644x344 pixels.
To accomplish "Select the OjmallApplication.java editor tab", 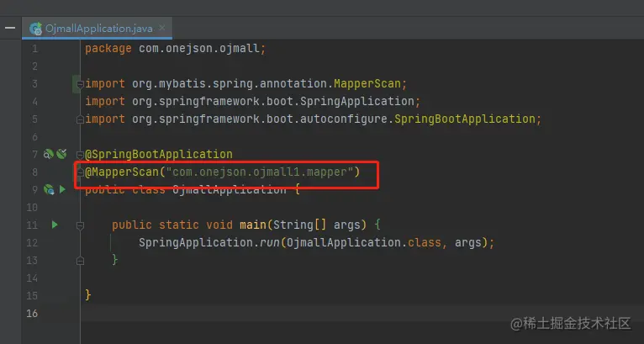I will 98,29.
